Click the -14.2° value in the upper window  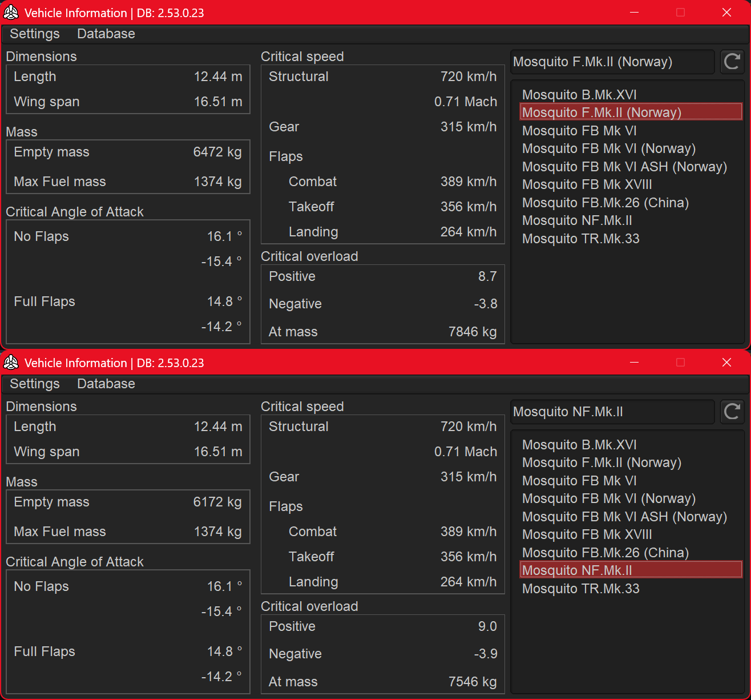pyautogui.click(x=221, y=327)
